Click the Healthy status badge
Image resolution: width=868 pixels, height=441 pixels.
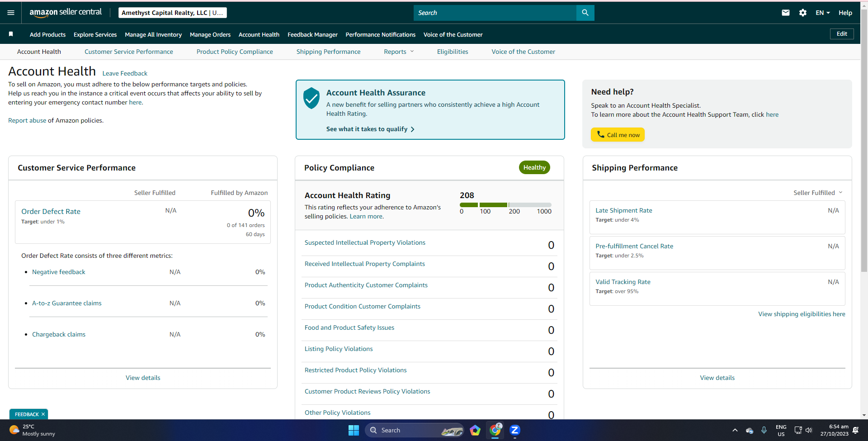[x=534, y=167]
